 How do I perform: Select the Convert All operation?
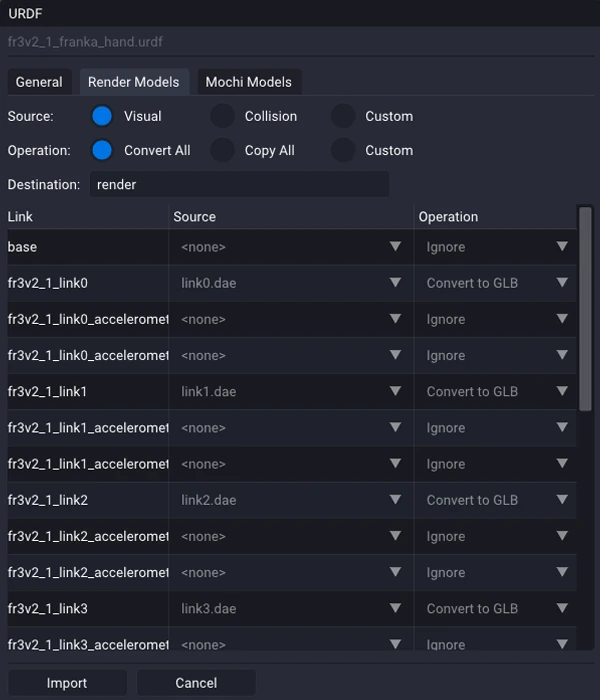pos(102,150)
